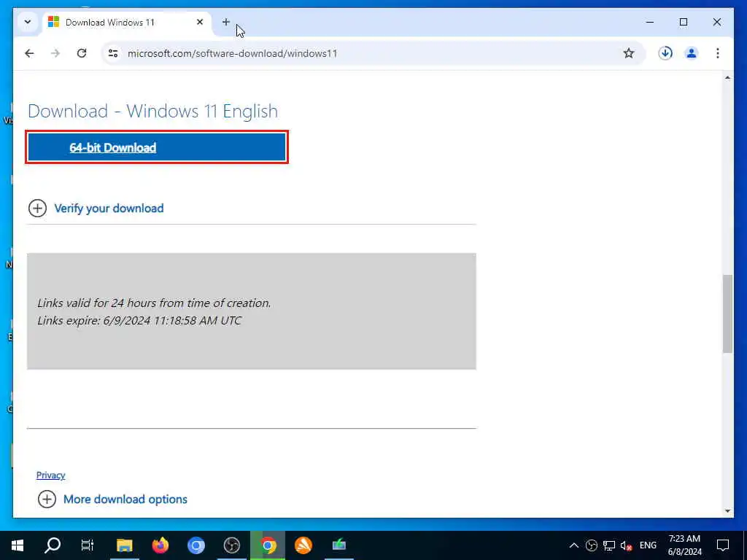This screenshot has height=560, width=747.
Task: Open the Chrome profile menu
Action: [692, 53]
